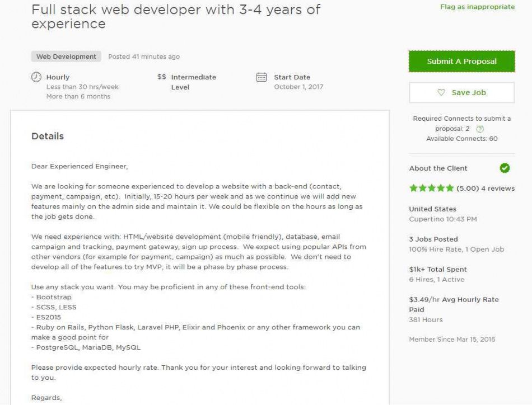Click the $$ Intermediate Level icon
532x405 pixels.
(161, 77)
